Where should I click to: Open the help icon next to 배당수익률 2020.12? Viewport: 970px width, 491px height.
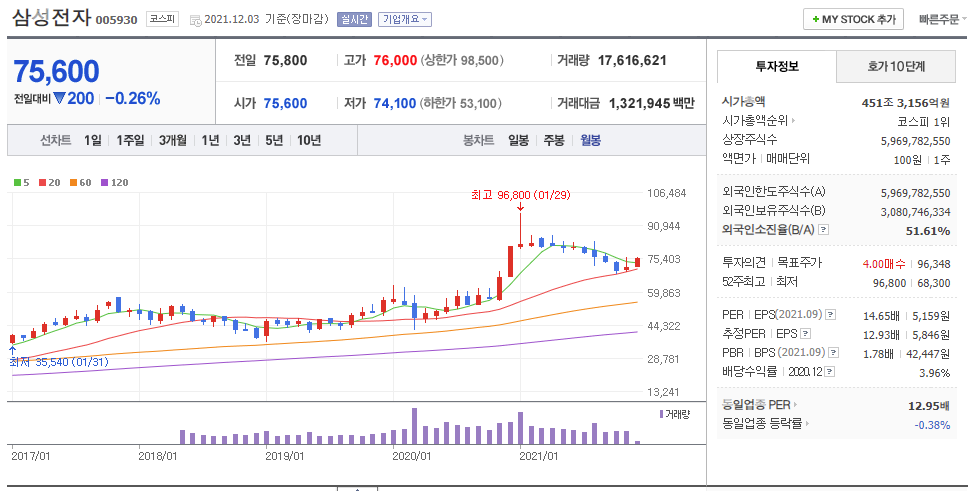(x=830, y=372)
